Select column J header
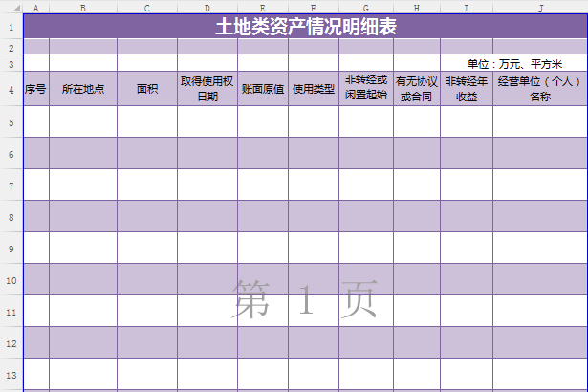Viewport: 588px width, 392px height. 540,8
